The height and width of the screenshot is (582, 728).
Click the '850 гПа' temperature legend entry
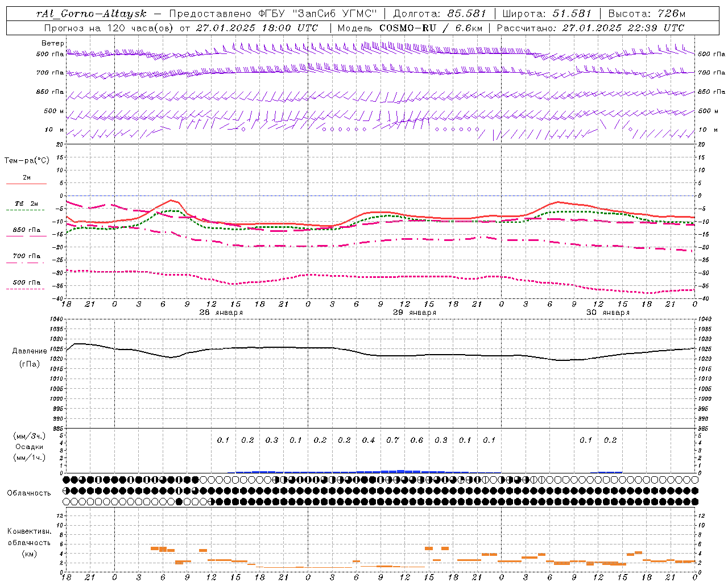coord(27,230)
